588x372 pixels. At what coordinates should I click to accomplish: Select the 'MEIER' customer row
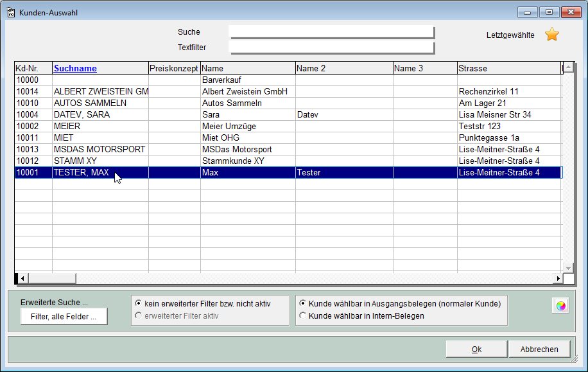pyautogui.click(x=288, y=127)
